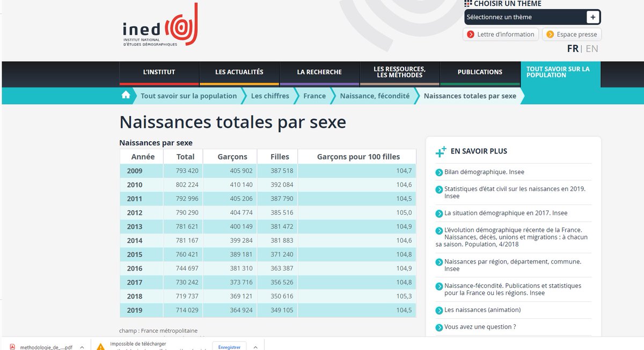Switch language to EN

(592, 49)
